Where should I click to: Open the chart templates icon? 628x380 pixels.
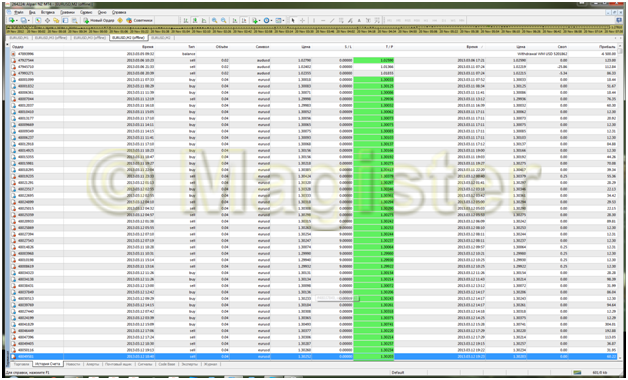click(279, 20)
